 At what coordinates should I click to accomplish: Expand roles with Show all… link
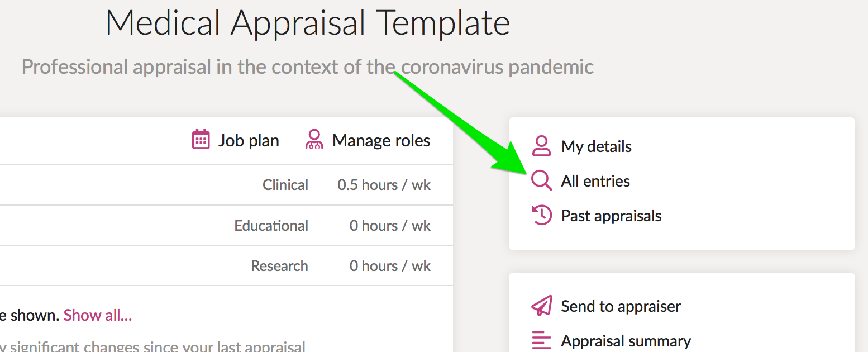(x=98, y=315)
